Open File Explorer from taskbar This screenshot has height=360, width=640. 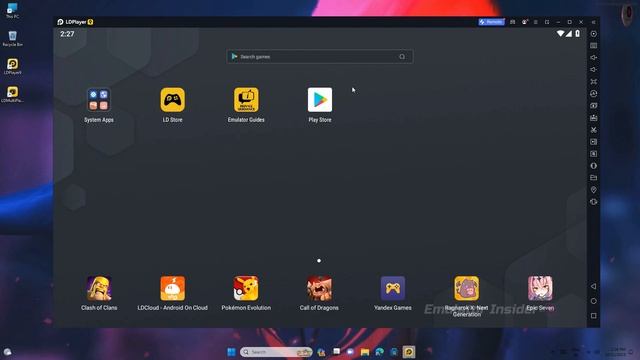pos(365,352)
